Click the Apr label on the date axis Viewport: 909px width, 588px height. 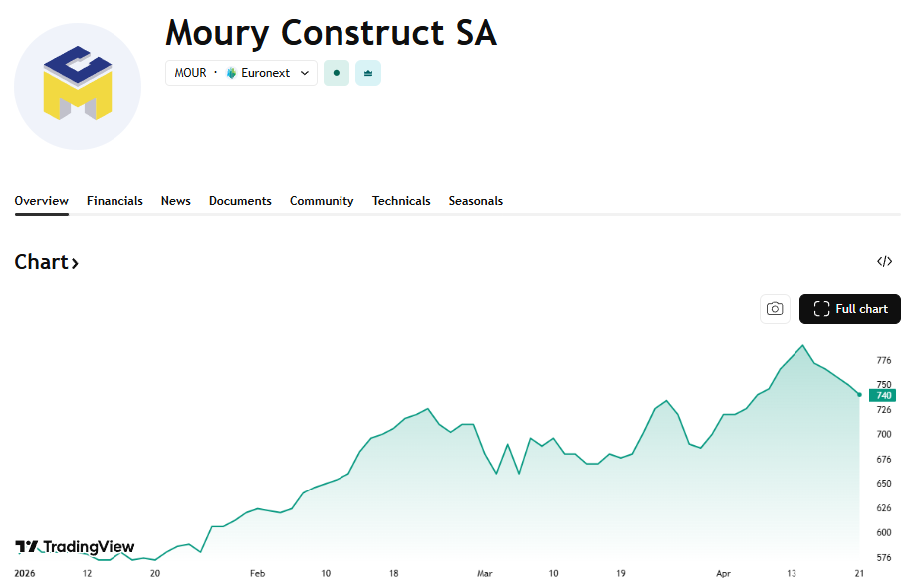pyautogui.click(x=723, y=573)
